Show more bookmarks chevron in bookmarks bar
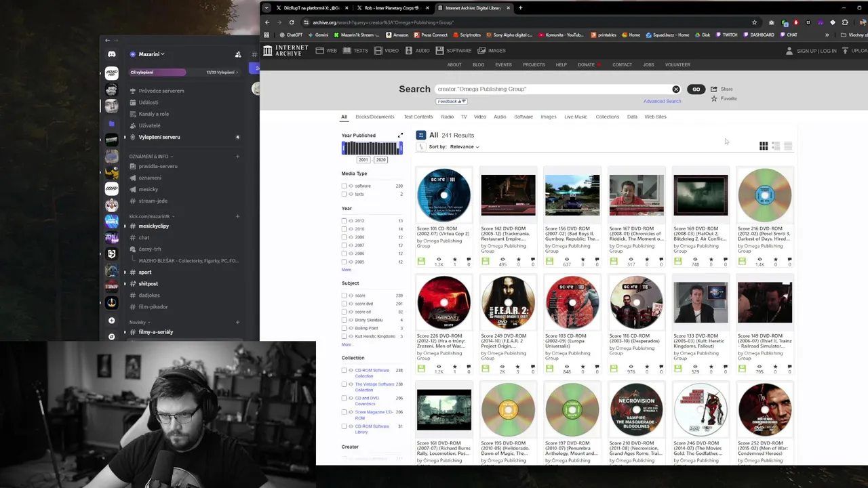The height and width of the screenshot is (488, 868). 827,35
